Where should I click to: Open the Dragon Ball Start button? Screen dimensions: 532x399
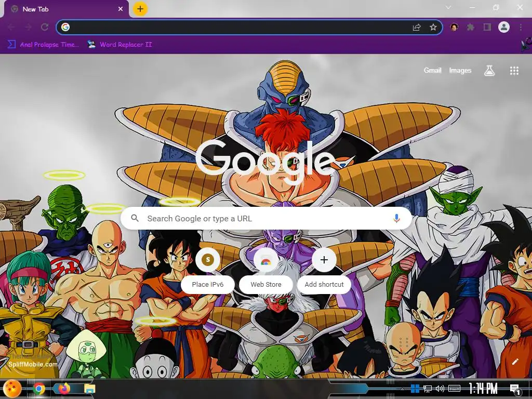point(12,389)
